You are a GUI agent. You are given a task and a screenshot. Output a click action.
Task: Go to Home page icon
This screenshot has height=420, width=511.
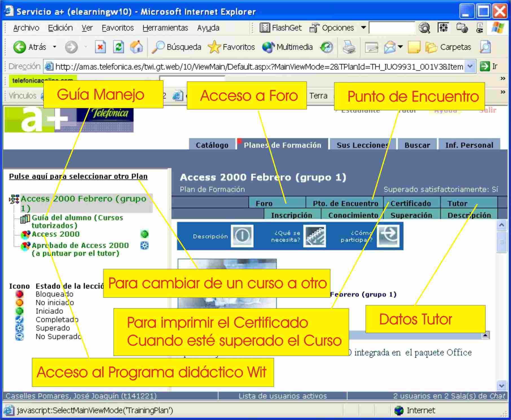pyautogui.click(x=136, y=47)
